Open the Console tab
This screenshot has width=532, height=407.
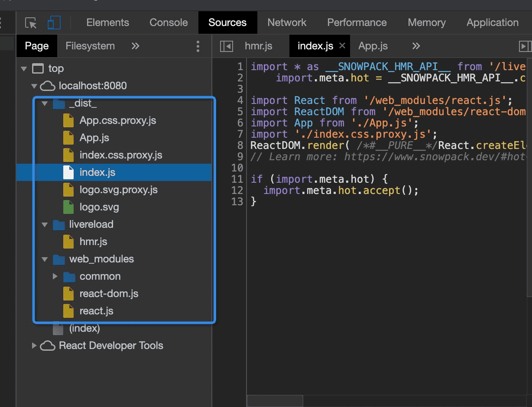click(169, 23)
